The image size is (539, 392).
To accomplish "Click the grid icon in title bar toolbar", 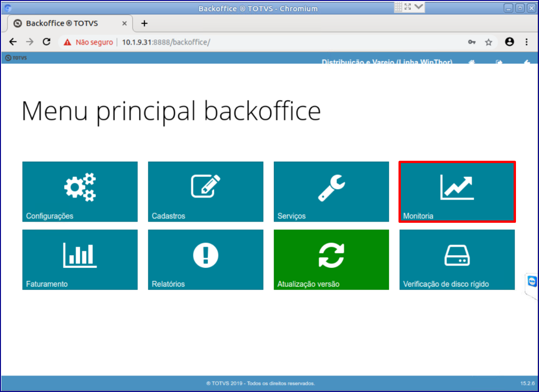I will (x=398, y=7).
